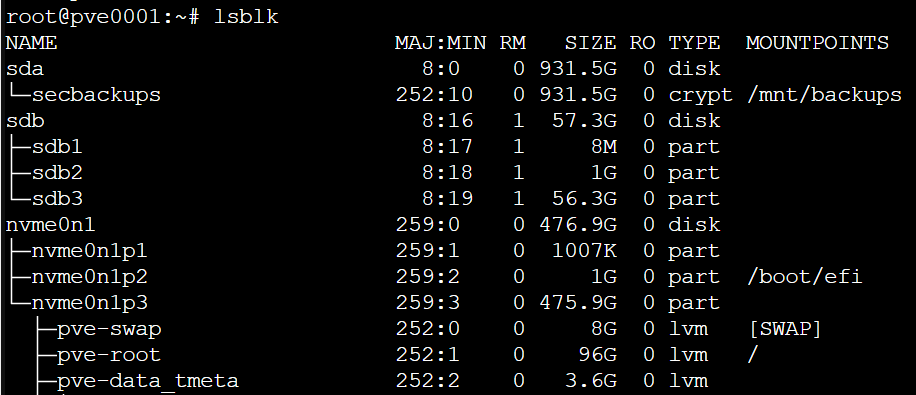Click the NAME column header
This screenshot has width=916, height=395.
pyautogui.click(x=32, y=43)
